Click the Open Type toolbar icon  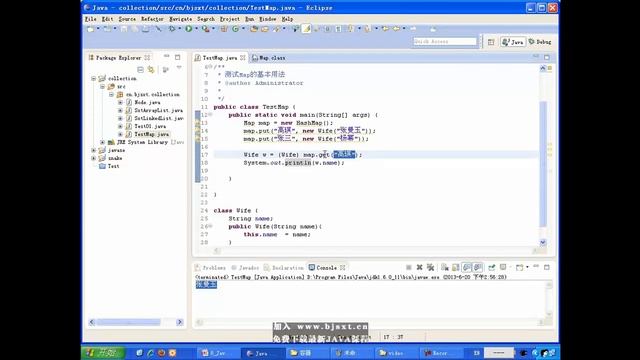click(254, 29)
